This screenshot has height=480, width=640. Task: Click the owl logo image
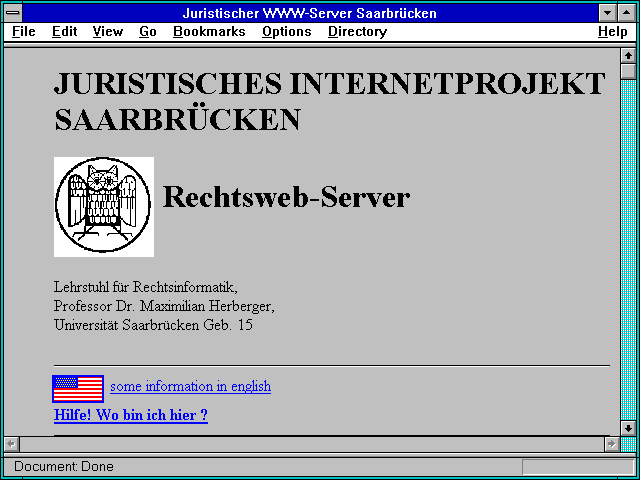(x=104, y=207)
